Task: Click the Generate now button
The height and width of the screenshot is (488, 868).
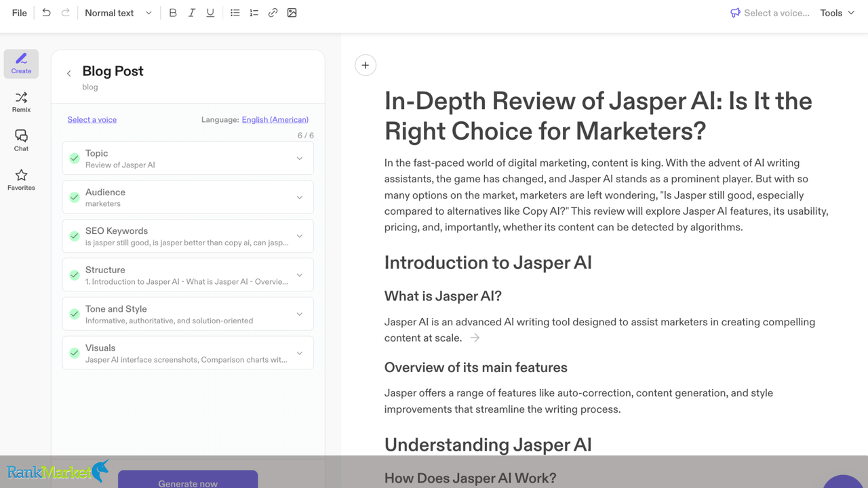Action: [x=188, y=479]
